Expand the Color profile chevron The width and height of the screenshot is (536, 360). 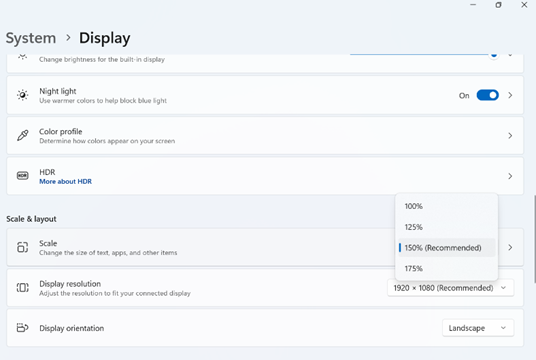click(x=510, y=136)
